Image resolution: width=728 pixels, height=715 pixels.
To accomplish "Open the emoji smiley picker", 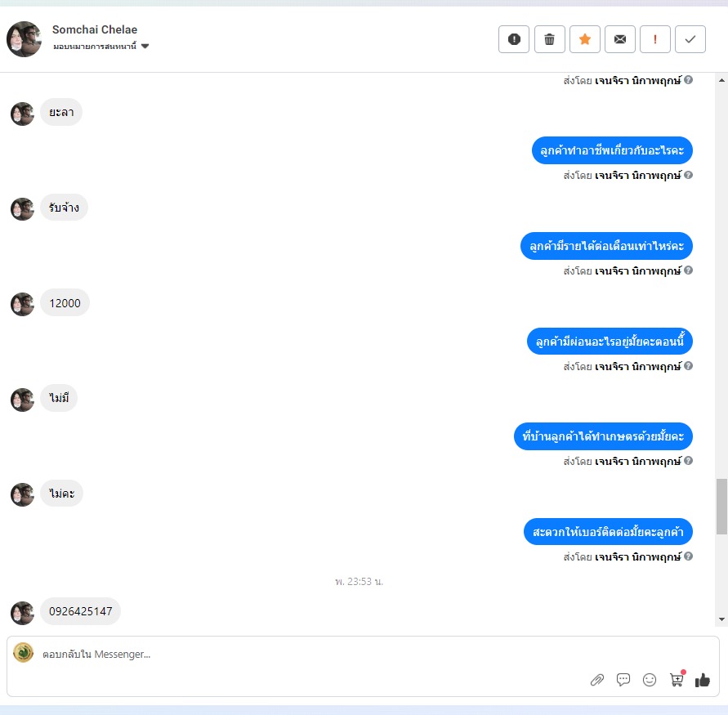I will click(x=649, y=680).
